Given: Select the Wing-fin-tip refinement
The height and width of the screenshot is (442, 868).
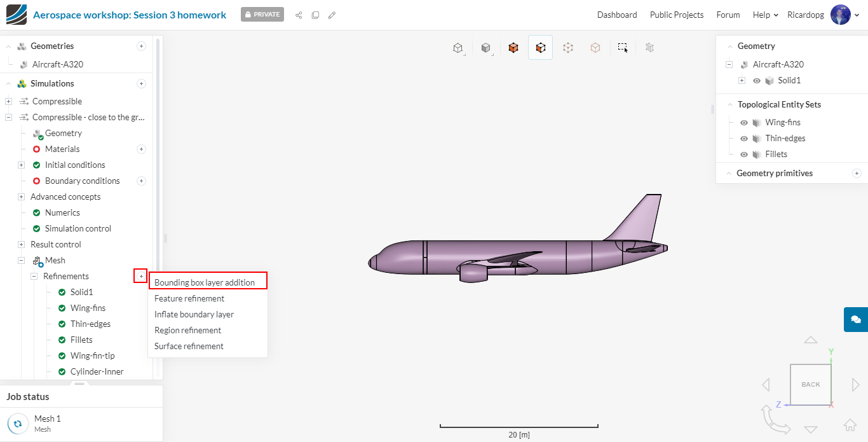Looking at the screenshot, I should tap(93, 356).
